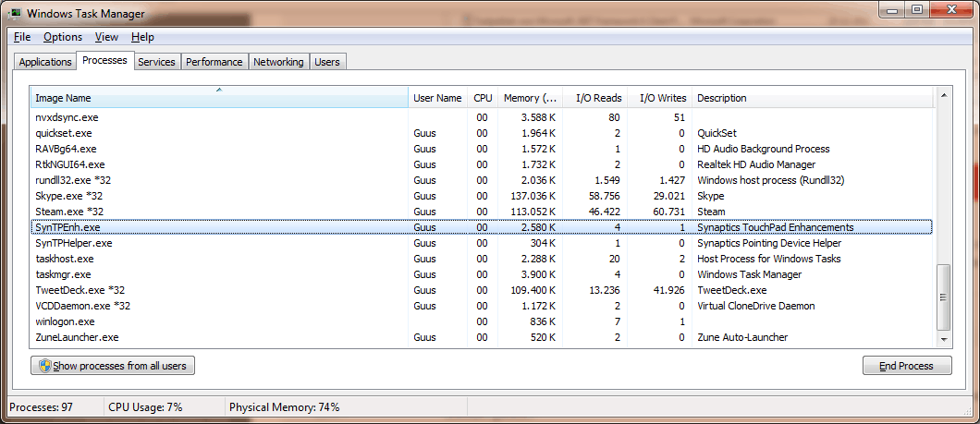This screenshot has height=424, width=980.
Task: Maximize the Task Manager window
Action: coord(917,10)
